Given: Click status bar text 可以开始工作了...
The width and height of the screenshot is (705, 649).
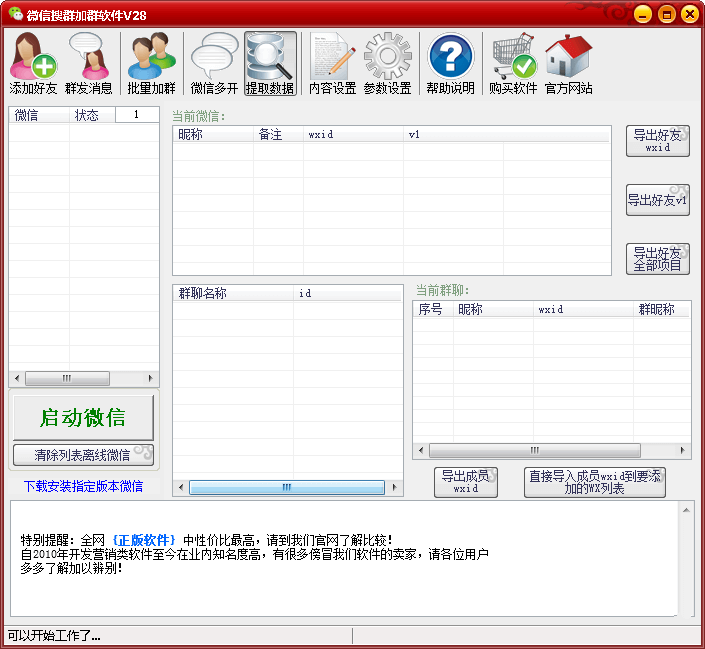Looking at the screenshot, I should coord(54,636).
